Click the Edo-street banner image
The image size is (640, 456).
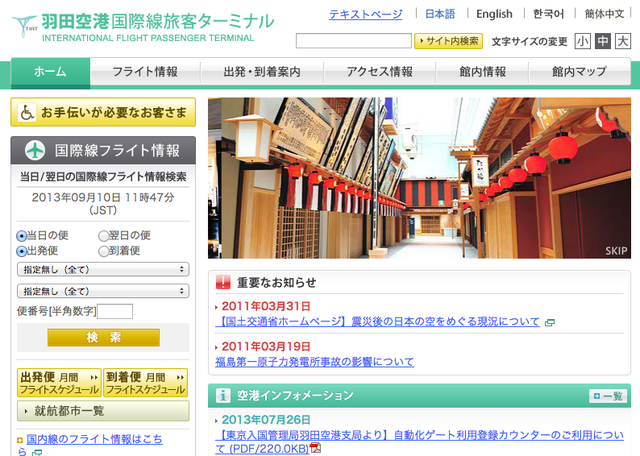click(x=419, y=178)
